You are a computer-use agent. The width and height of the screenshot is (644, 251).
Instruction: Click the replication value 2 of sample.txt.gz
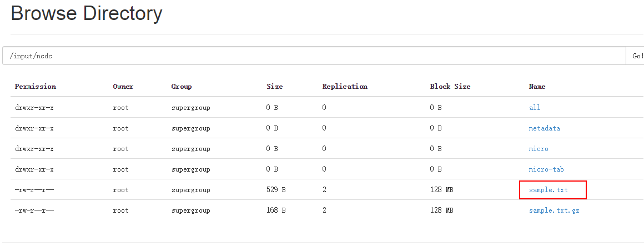click(324, 210)
